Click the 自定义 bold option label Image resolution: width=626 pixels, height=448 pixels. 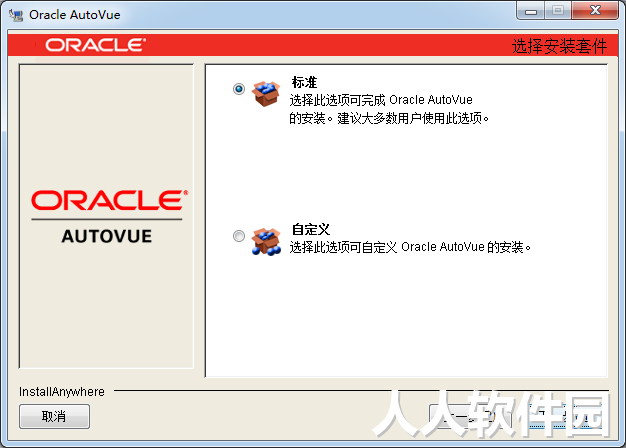(x=311, y=230)
